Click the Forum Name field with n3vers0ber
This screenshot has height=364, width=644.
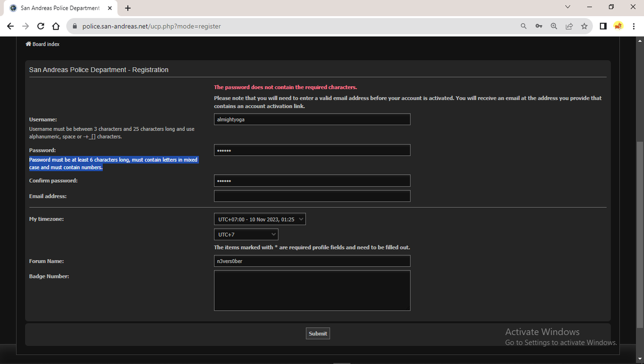[312, 261]
